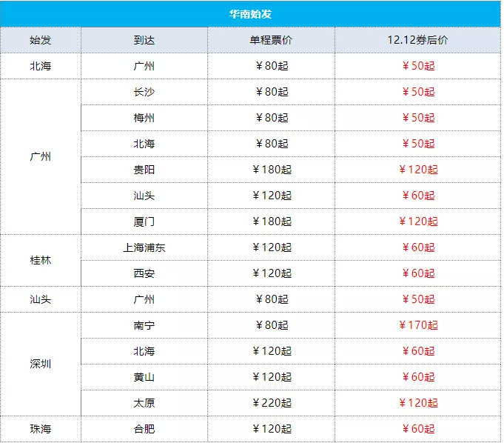Pick the 合肥 destination cell
Image resolution: width=504 pixels, height=443 pixels.
[144, 429]
